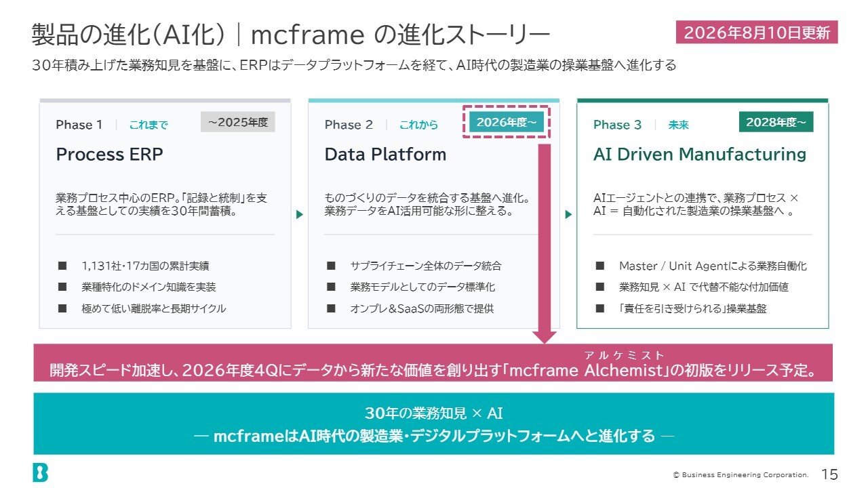This screenshot has height=488, width=868.
Task: Click the "未来" label
Action: 678,125
